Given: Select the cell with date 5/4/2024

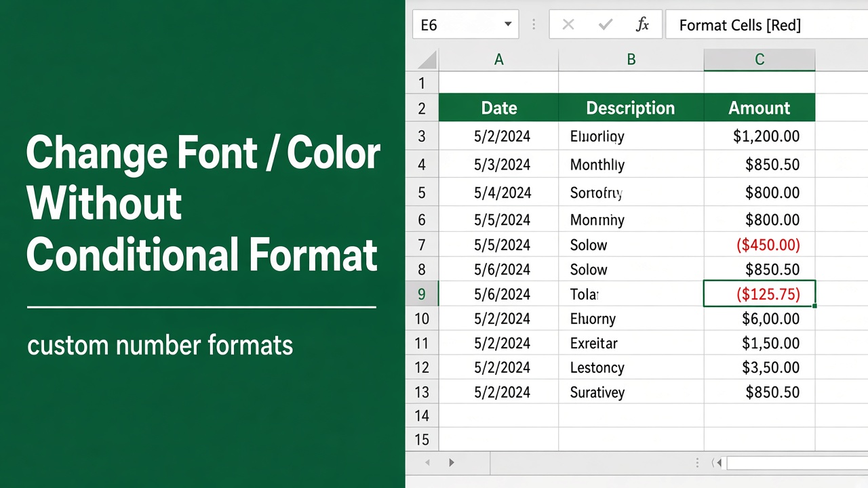Looking at the screenshot, I should pyautogui.click(x=498, y=193).
